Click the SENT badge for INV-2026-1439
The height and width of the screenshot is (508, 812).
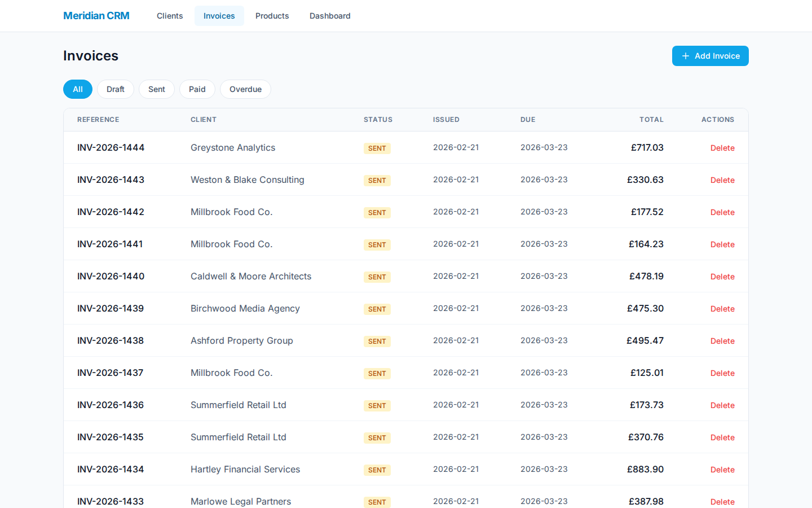coord(377,309)
